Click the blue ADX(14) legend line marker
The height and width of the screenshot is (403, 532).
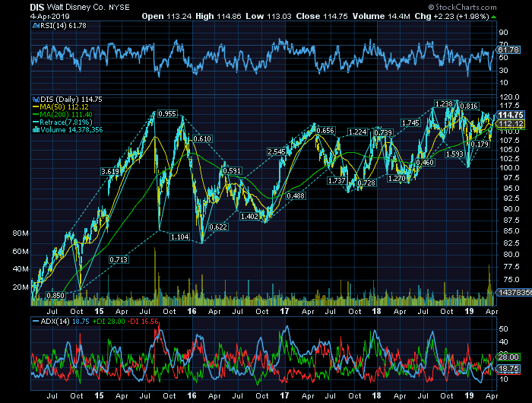click(36, 322)
